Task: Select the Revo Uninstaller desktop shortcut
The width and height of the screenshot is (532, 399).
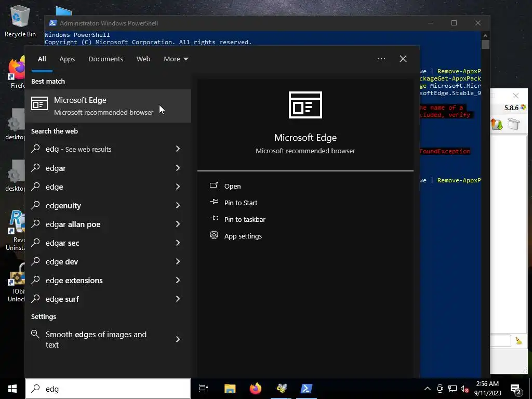Action: pos(15,231)
